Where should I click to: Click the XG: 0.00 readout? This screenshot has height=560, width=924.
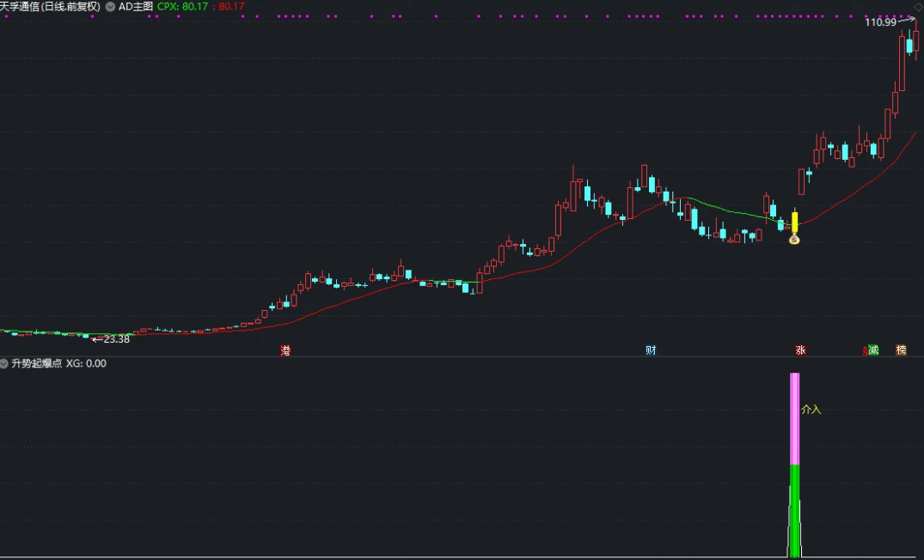86,364
